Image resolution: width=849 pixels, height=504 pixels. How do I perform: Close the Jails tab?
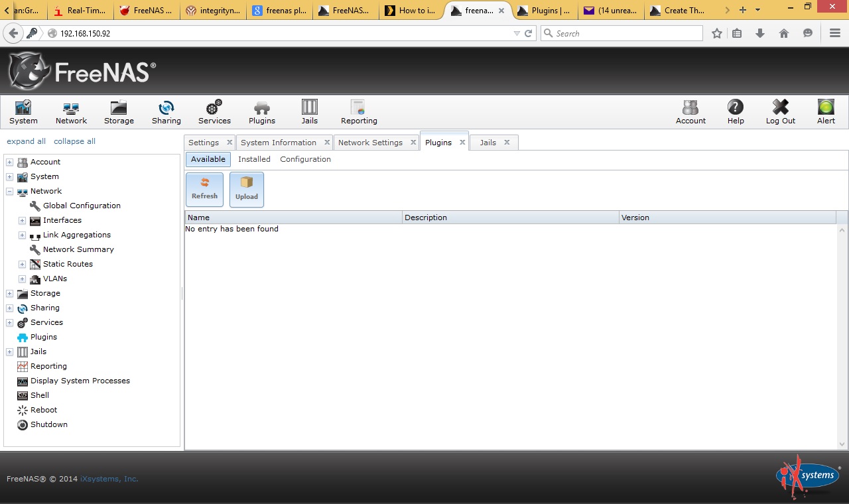[x=507, y=143]
